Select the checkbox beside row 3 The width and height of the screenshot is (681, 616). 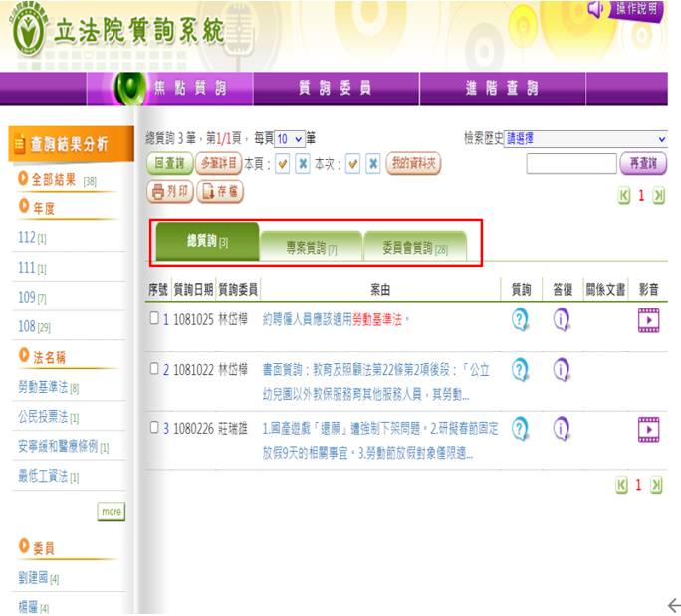coord(153,429)
